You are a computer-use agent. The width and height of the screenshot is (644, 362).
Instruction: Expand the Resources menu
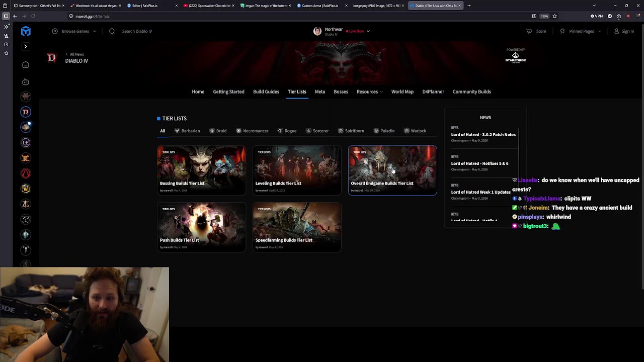(370, 92)
